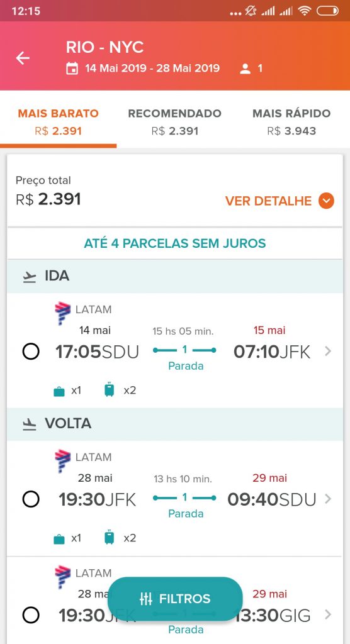Tap ATÉ 4 PARCELAS SEM JUROS banner
350x644 pixels.
click(x=175, y=243)
